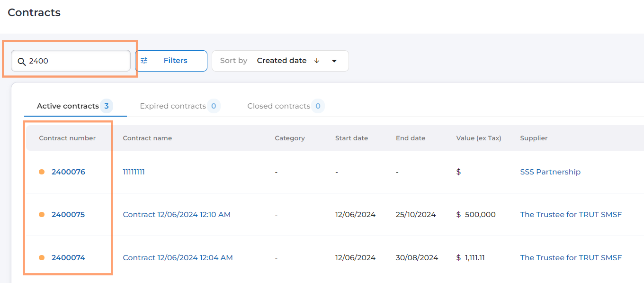Click the orange status dot for 2400076

coord(42,172)
